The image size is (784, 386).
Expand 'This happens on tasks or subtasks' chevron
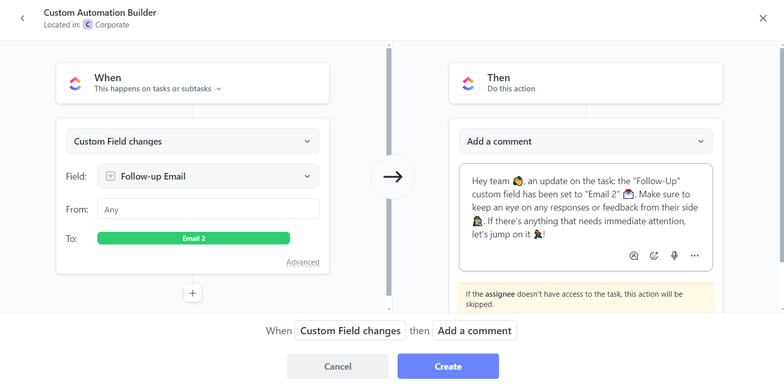tap(218, 89)
